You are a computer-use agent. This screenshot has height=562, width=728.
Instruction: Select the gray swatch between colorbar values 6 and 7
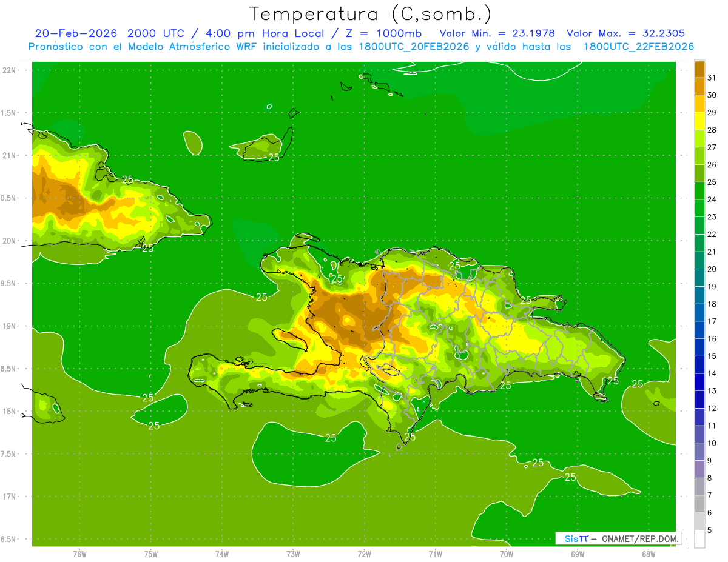(699, 504)
